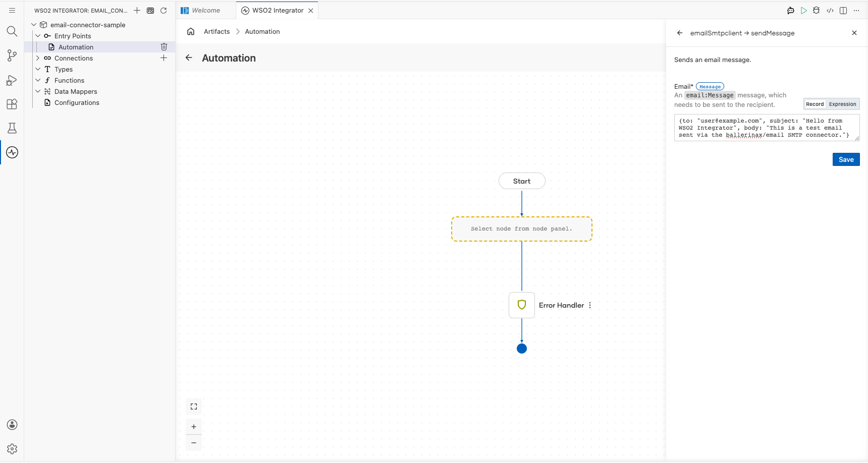Collapse the Functions section
868x463 pixels.
pyautogui.click(x=38, y=80)
